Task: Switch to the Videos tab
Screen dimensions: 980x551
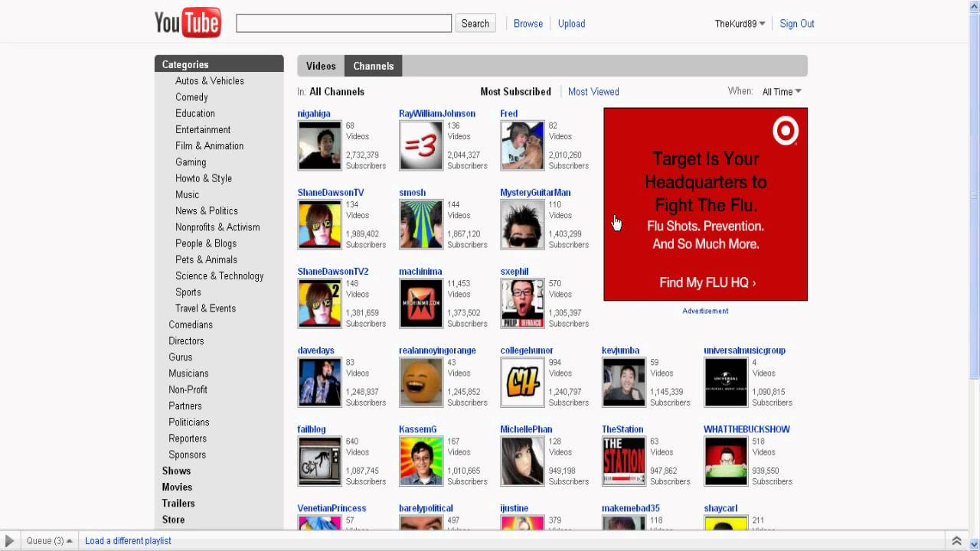Action: [321, 66]
